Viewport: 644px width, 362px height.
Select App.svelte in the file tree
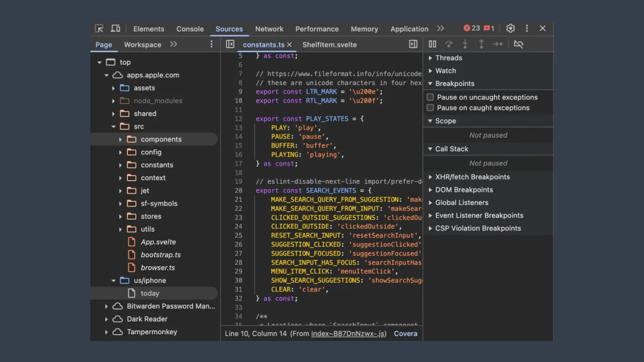coord(158,242)
